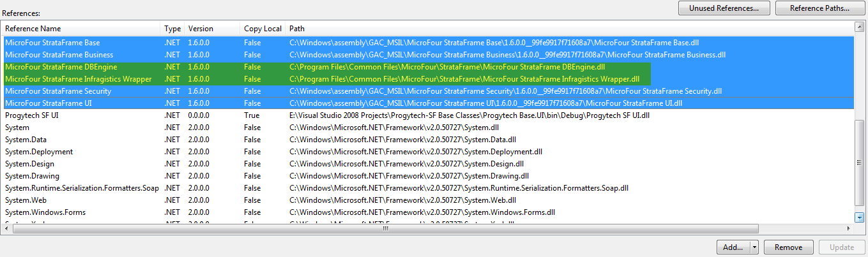Select the System.Data reference row
Screen dimensions: 868x257
click(26, 140)
